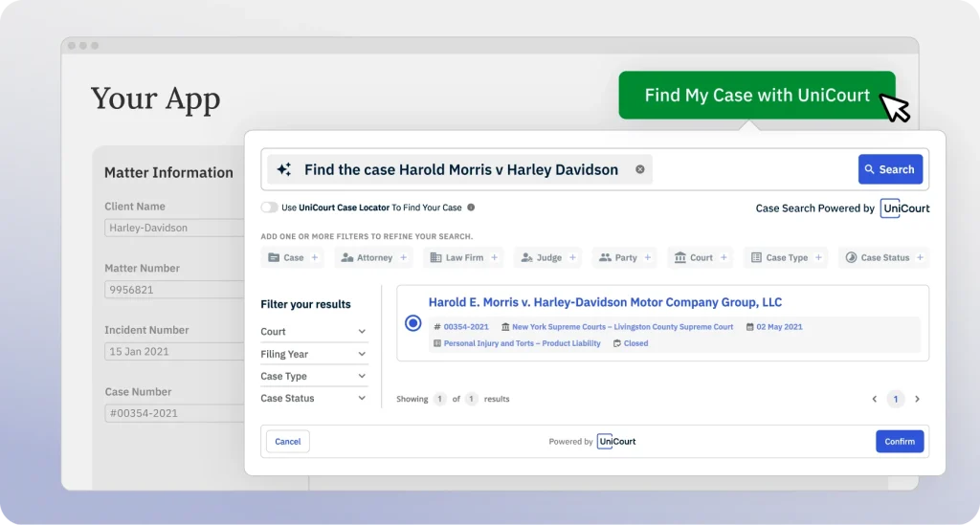
Task: Add an Attorney filter chip
Action: [x=374, y=257]
